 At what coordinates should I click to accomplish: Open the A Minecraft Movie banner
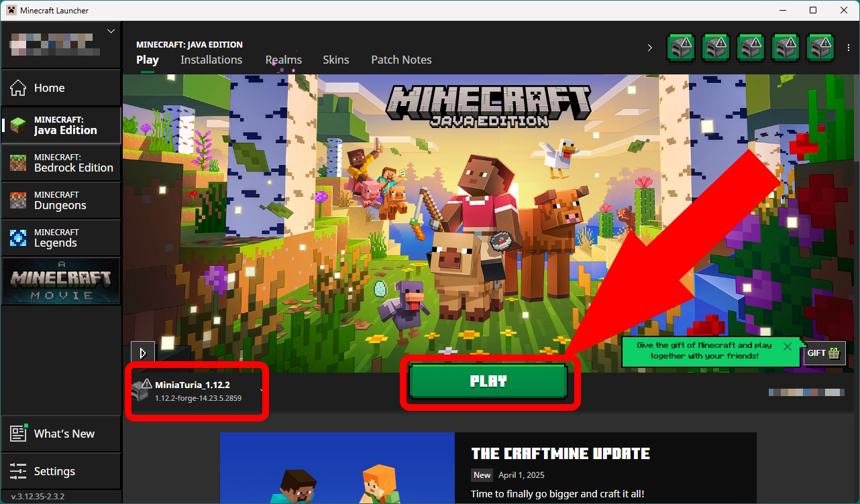tap(61, 280)
